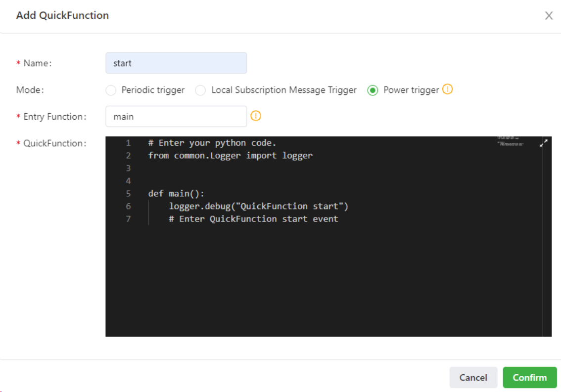Click the Name input field containing 'start'

pos(176,63)
